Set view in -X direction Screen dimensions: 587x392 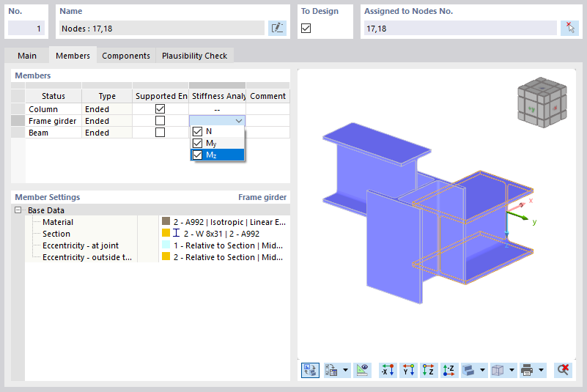pos(388,370)
